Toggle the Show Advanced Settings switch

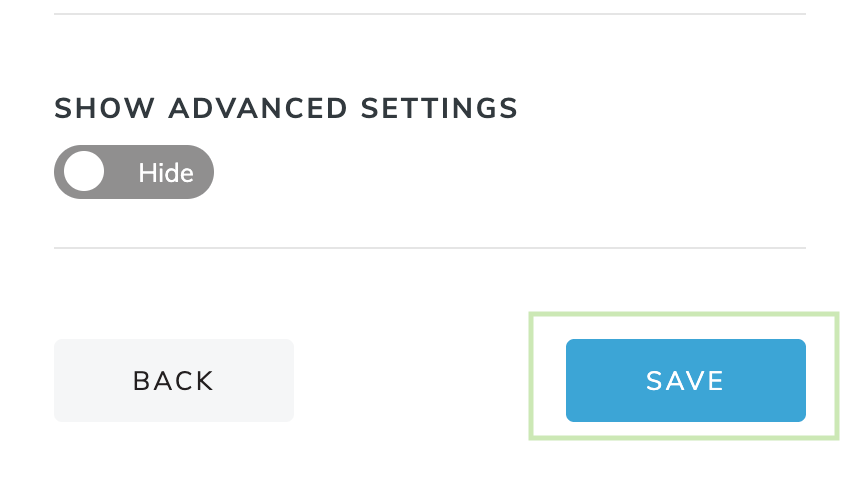point(134,172)
